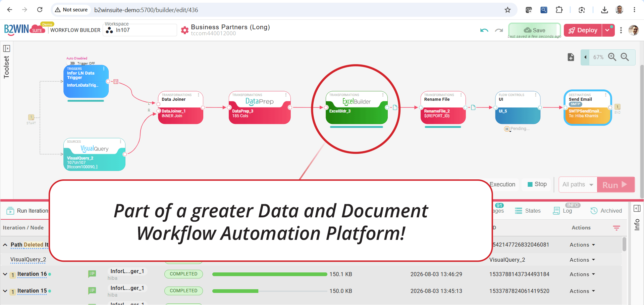The image size is (644, 305).
Task: Open Actions dropdown for Iteration 16
Action: (582, 274)
